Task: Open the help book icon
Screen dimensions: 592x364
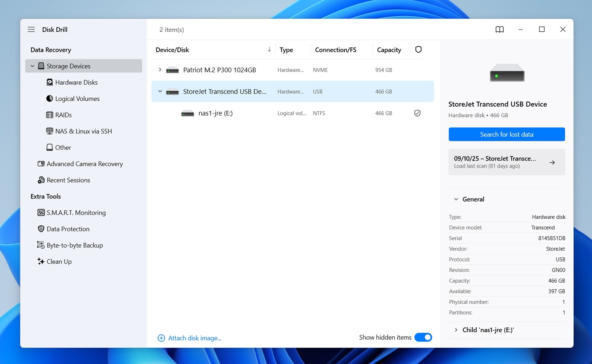Action: point(499,29)
